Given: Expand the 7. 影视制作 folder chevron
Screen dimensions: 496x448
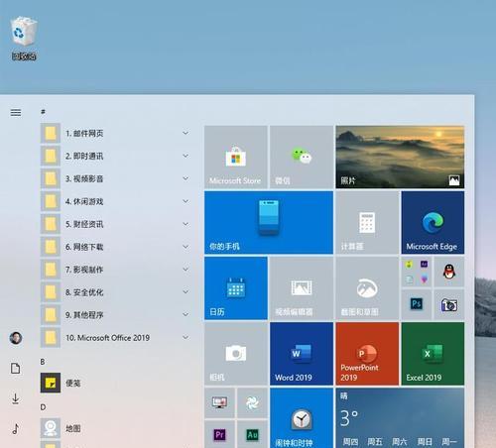Looking at the screenshot, I should 186,270.
